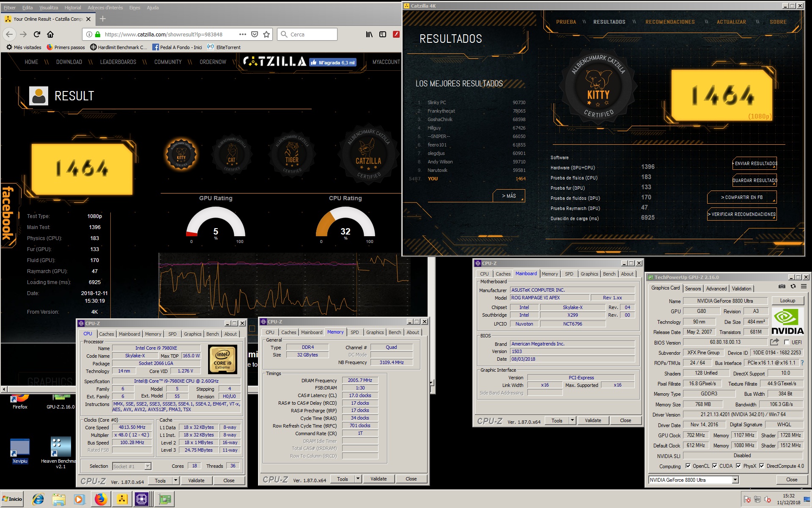
Task: Open the GPU-Z graphics card selector dropdown
Action: click(x=735, y=480)
